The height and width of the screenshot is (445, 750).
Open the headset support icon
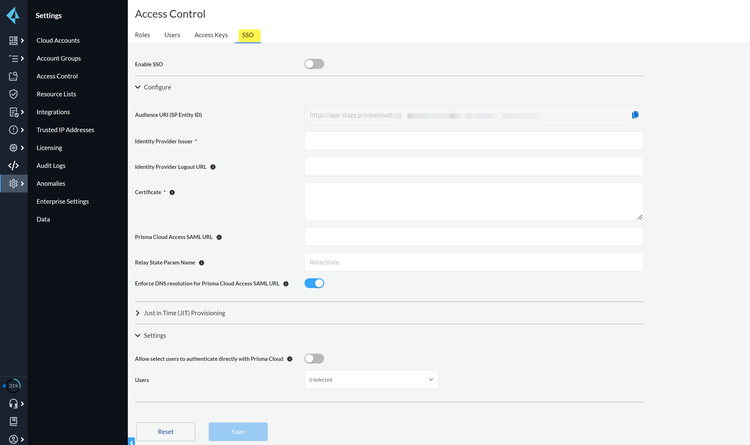(x=13, y=403)
